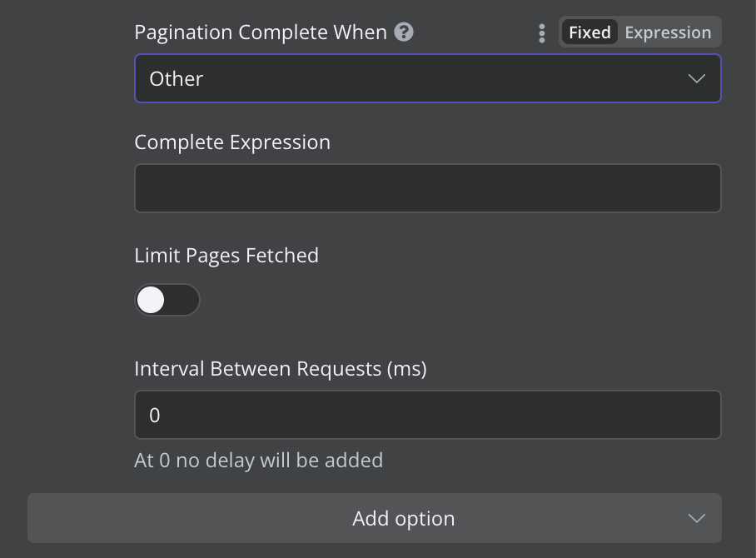Click the 0 value in the interval field

point(154,416)
